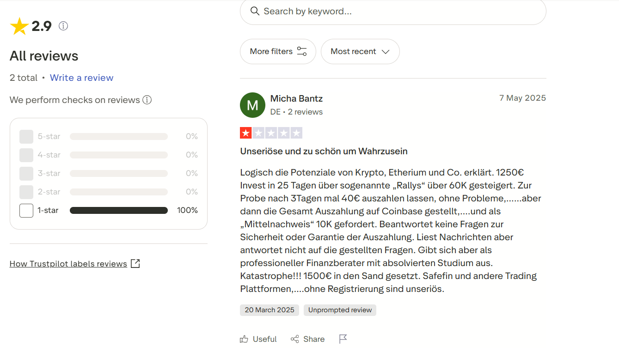This screenshot has width=619, height=364.
Task: Click the thumbs-up Useful icon
Action: [244, 339]
